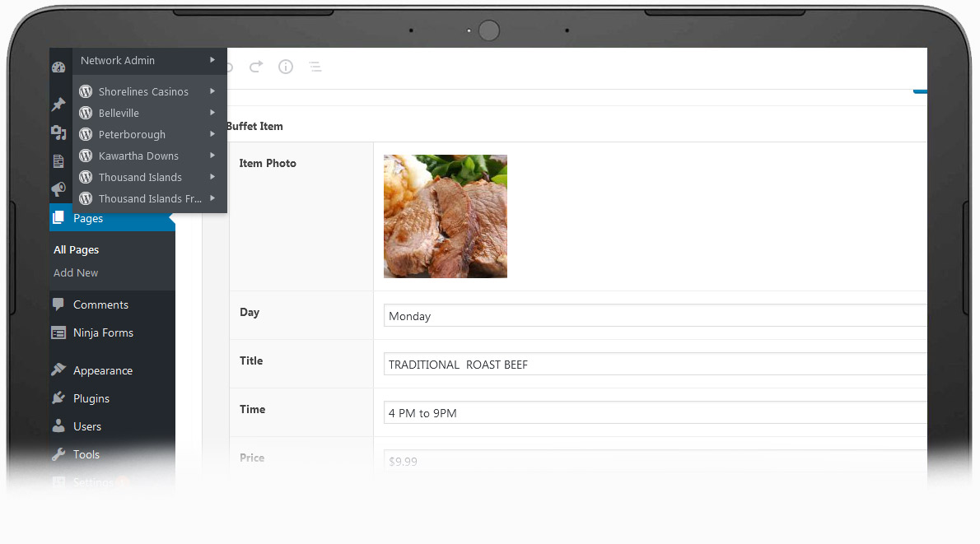Open the Pages admin menu
Screen dimensions: 980x544
[x=113, y=219]
